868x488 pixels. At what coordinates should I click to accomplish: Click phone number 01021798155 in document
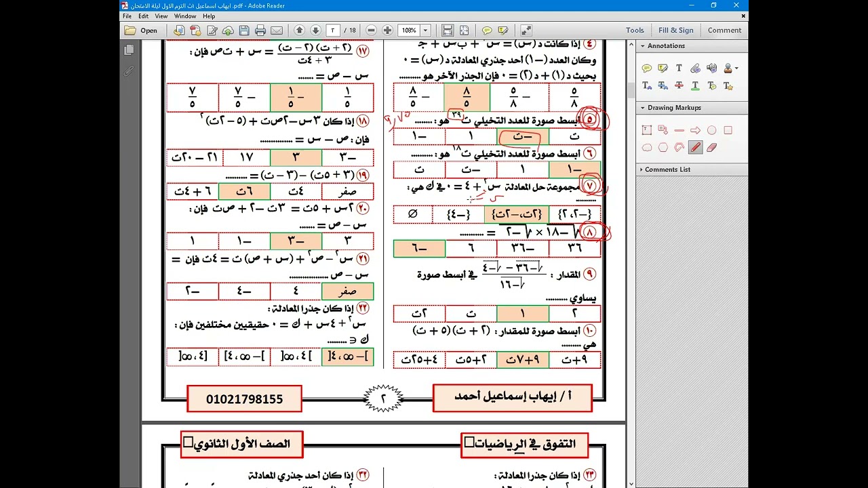click(244, 399)
